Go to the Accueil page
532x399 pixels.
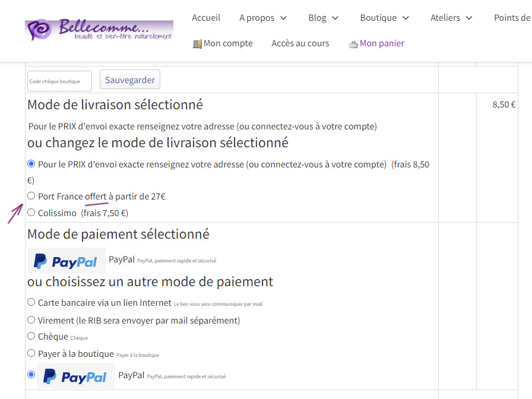pyautogui.click(x=206, y=18)
